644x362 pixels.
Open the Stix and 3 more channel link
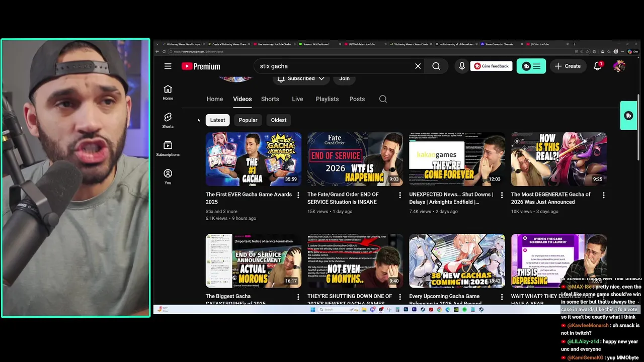point(221,211)
